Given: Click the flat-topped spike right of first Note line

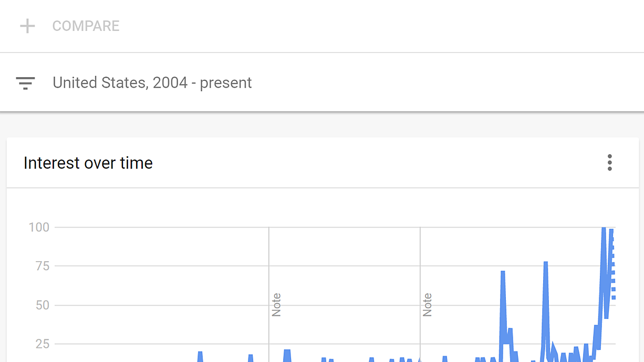Looking at the screenshot, I should click(287, 351).
